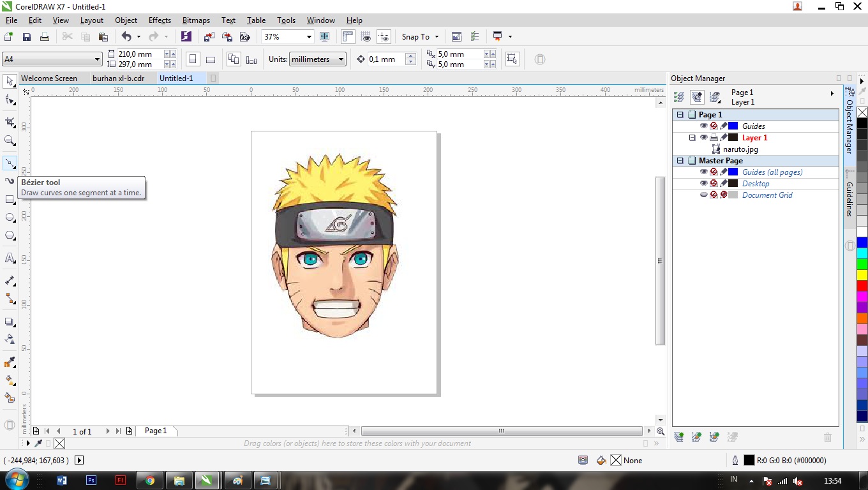Viewport: 868px width, 490px height.
Task: Toggle Landscape orientation button
Action: click(211, 59)
